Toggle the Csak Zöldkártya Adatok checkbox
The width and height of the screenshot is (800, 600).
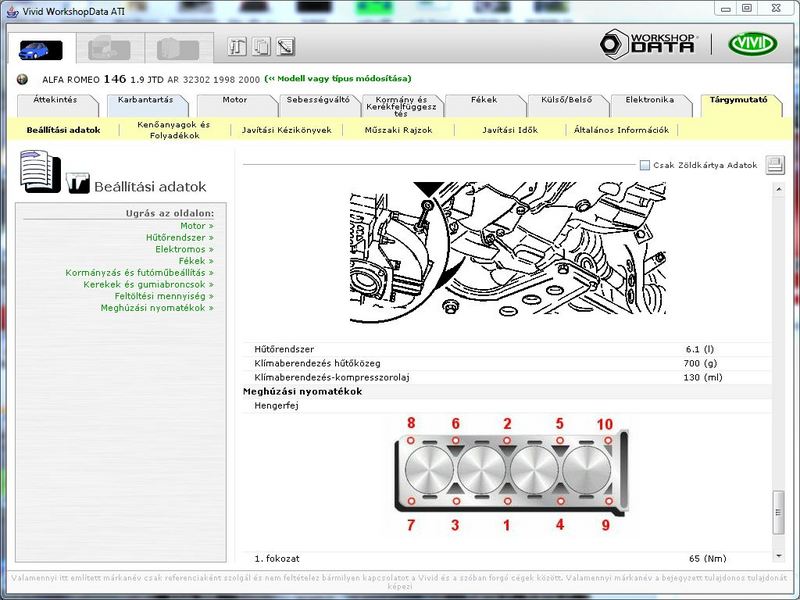click(x=645, y=165)
